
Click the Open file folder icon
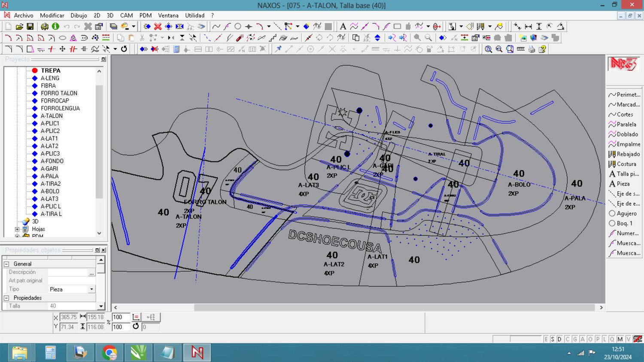(19, 27)
